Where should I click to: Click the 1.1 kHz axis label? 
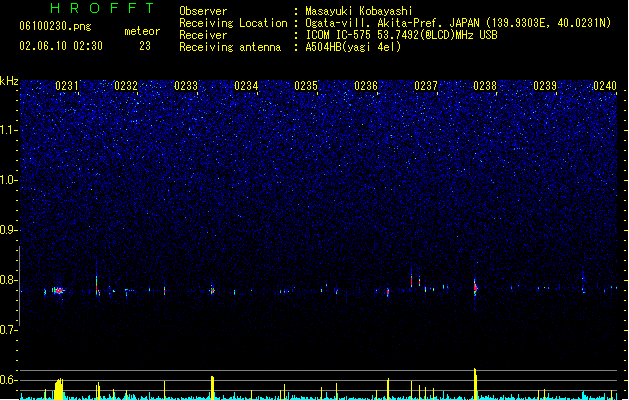pos(8,130)
